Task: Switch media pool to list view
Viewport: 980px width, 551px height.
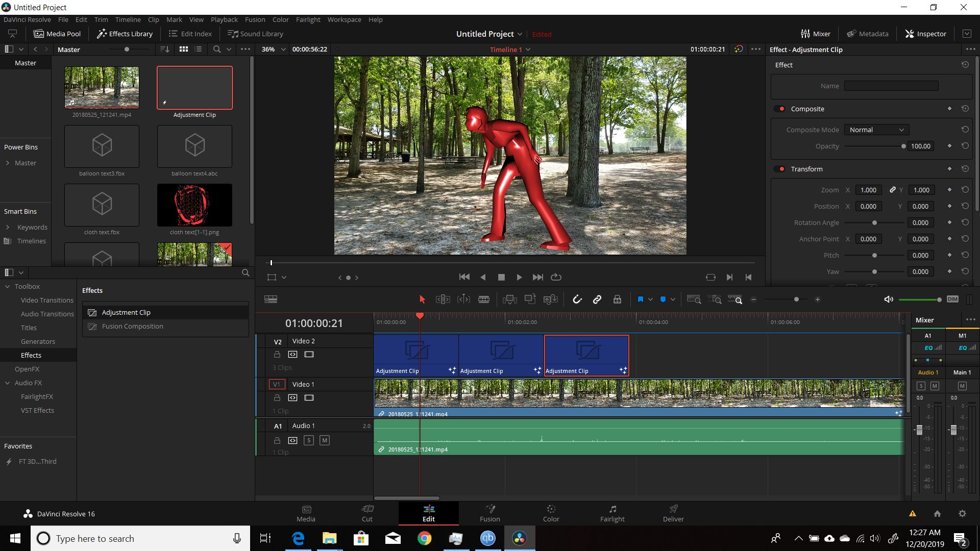Action: 198,49
